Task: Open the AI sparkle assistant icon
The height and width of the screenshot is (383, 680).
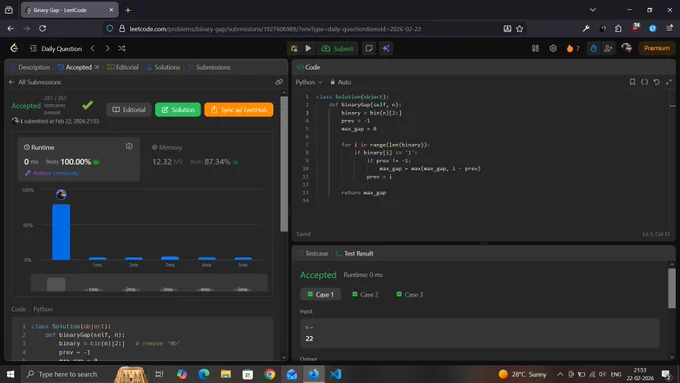Action: point(386,48)
